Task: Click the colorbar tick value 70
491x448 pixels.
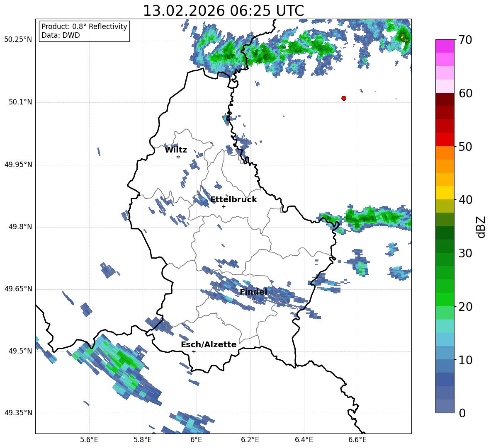Action: pos(465,40)
